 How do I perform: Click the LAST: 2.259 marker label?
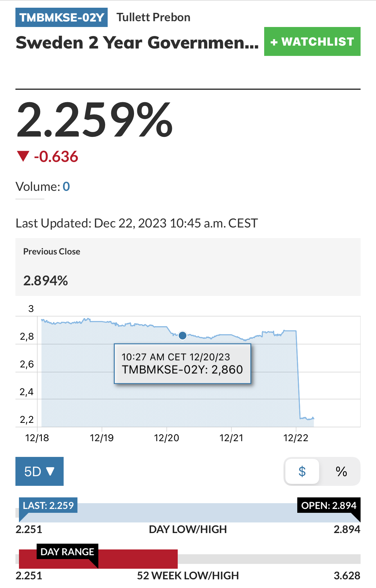[x=48, y=505]
